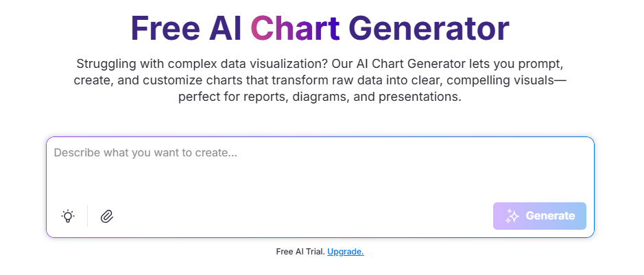Click the 'Free AI Trial.' text
The height and width of the screenshot is (275, 644).
pos(300,252)
